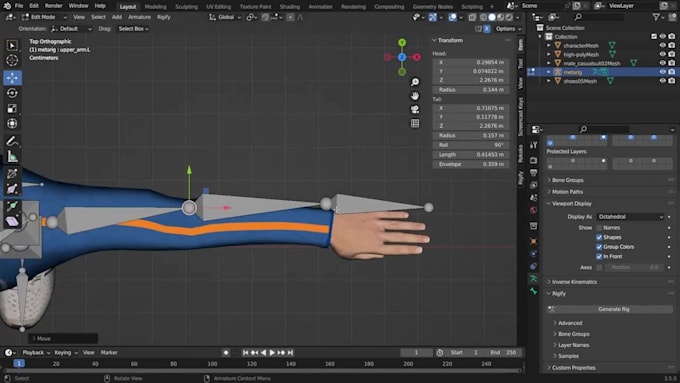Play the animation in timeline
680x383 pixels.
click(x=272, y=353)
